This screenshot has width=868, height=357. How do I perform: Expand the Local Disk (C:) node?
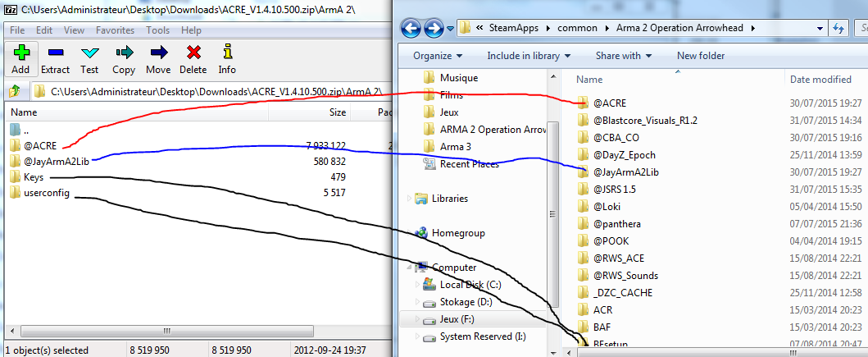point(418,285)
